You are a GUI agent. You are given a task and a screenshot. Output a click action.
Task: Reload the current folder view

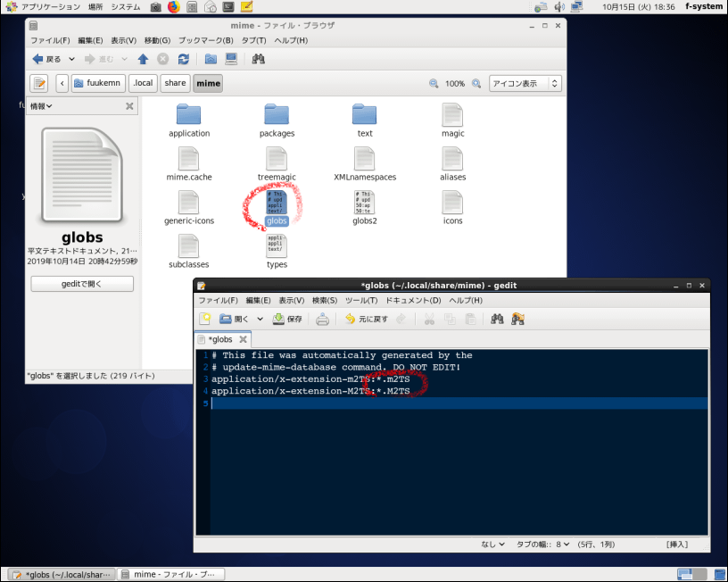point(184,59)
